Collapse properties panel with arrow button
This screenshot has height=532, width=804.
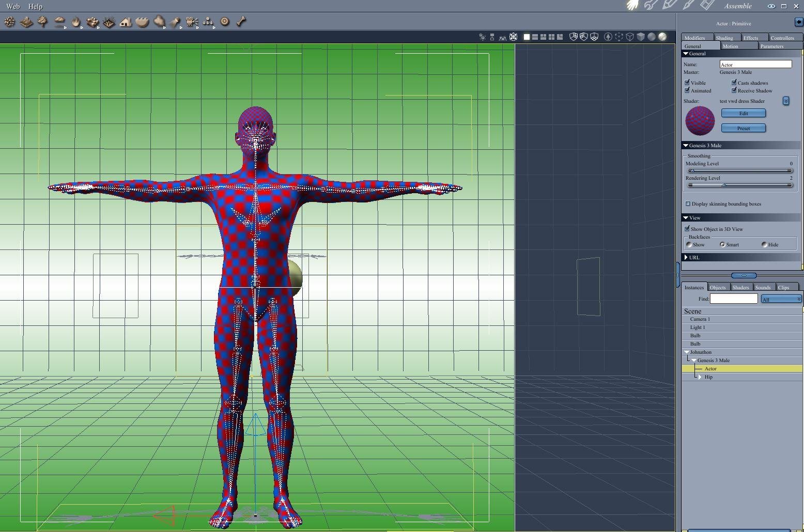coord(799,22)
